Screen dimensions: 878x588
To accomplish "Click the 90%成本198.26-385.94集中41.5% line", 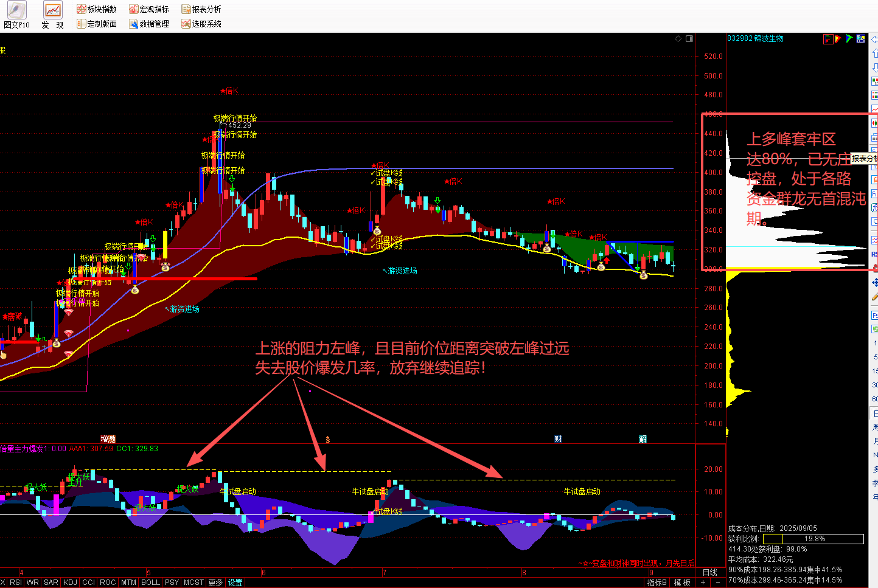I will point(785,570).
